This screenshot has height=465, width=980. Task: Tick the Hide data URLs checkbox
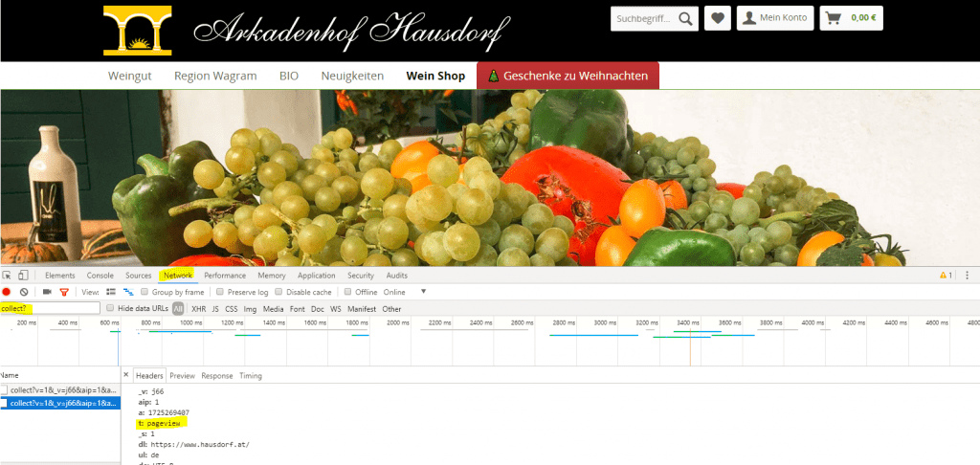click(111, 308)
